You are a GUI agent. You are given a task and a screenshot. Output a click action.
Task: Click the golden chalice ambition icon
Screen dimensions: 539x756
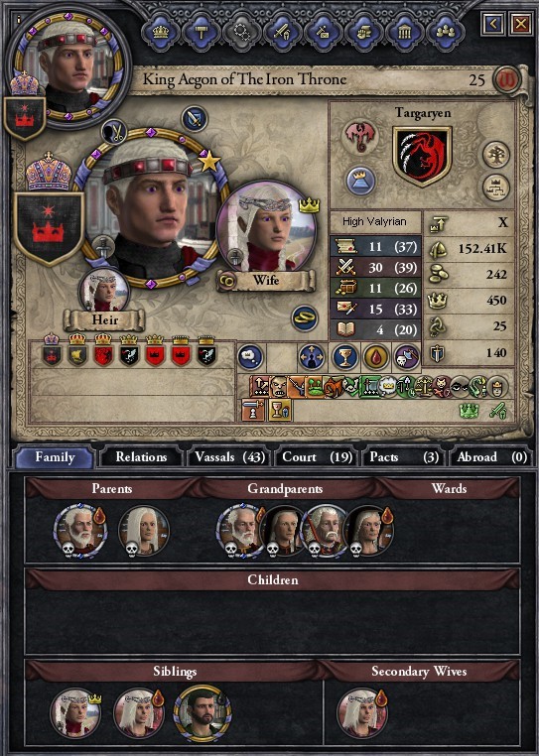(344, 358)
